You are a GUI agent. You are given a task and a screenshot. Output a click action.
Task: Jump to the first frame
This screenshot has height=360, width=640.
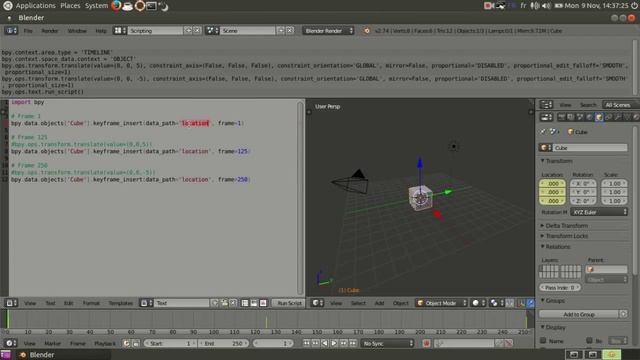(x=306, y=343)
